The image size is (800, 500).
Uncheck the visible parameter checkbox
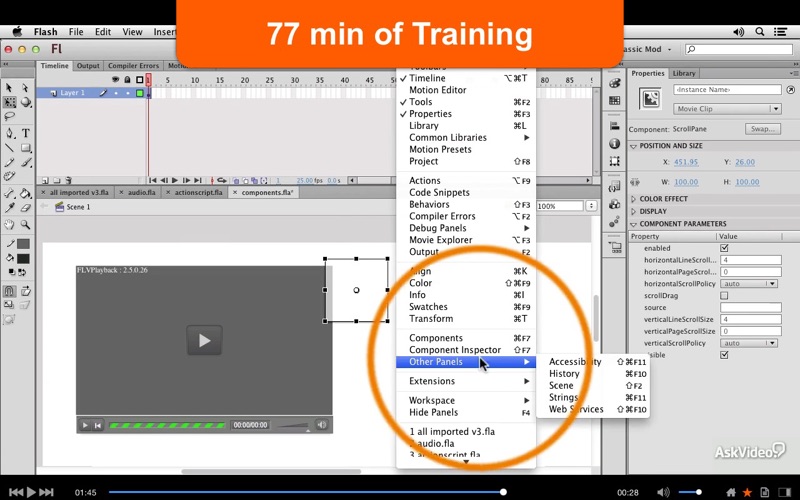(x=724, y=355)
